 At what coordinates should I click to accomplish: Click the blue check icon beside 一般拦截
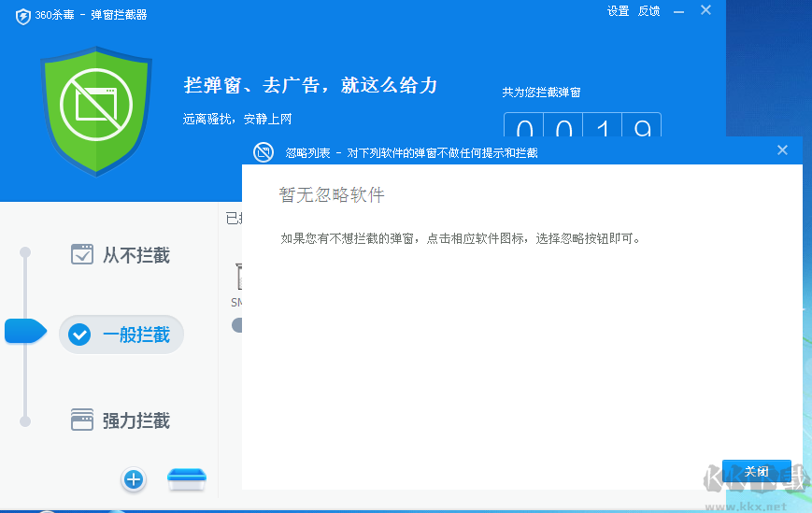coord(79,335)
